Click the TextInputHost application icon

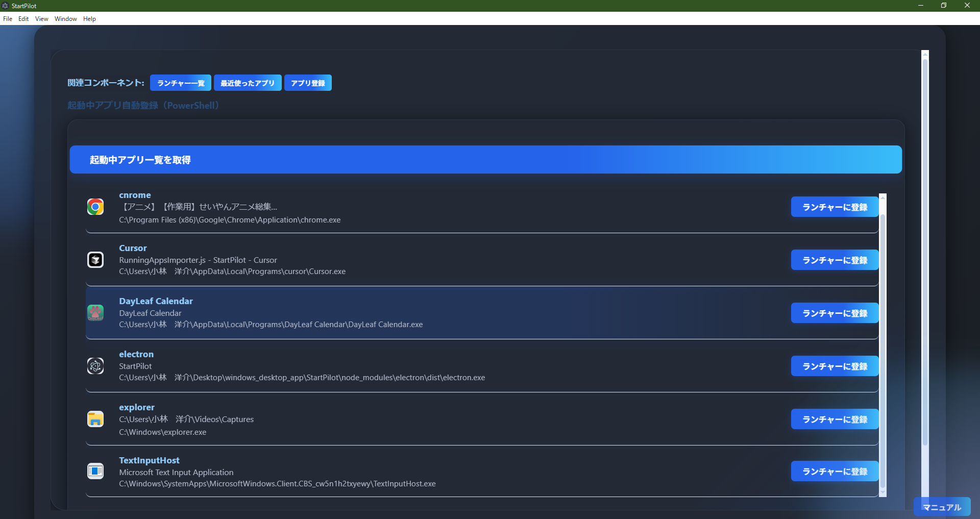[95, 471]
